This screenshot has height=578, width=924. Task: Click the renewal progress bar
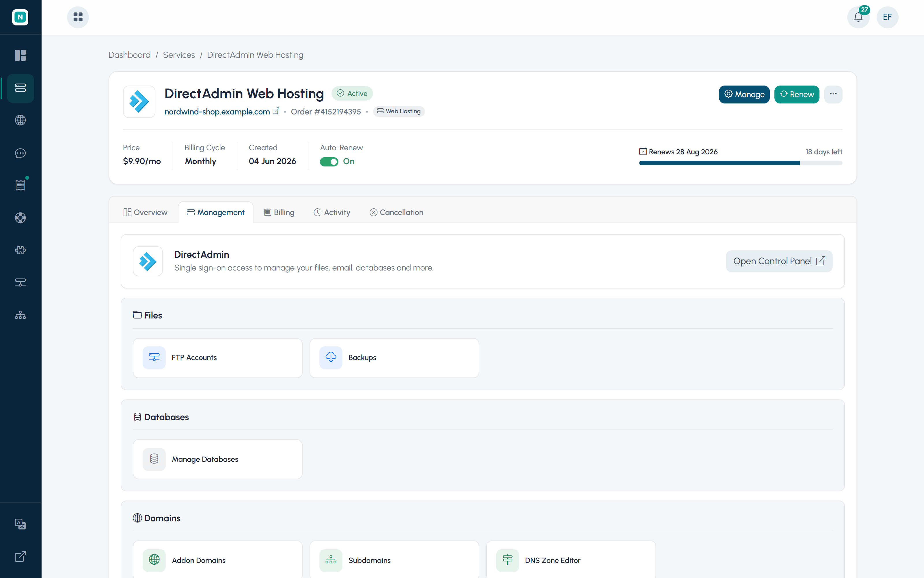(741, 163)
